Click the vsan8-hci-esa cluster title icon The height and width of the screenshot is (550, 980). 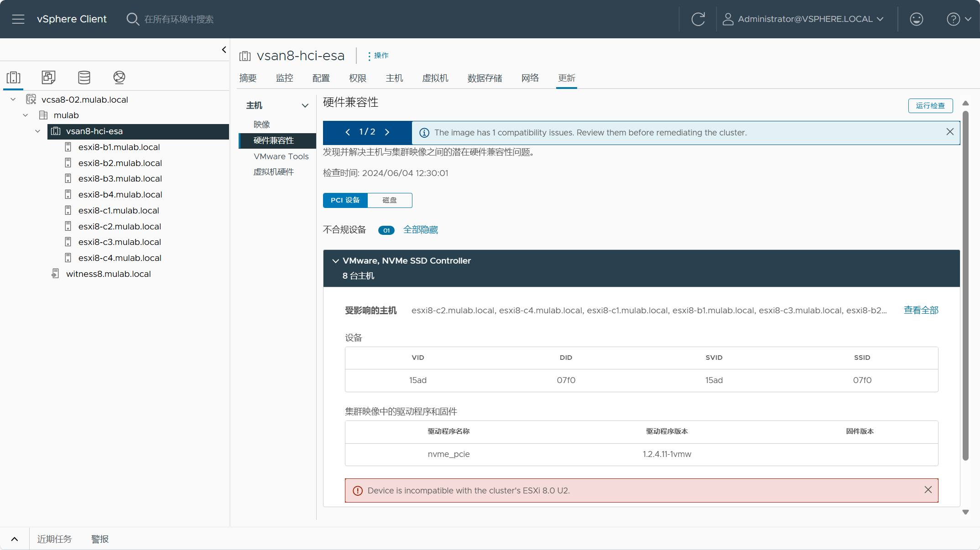point(245,56)
